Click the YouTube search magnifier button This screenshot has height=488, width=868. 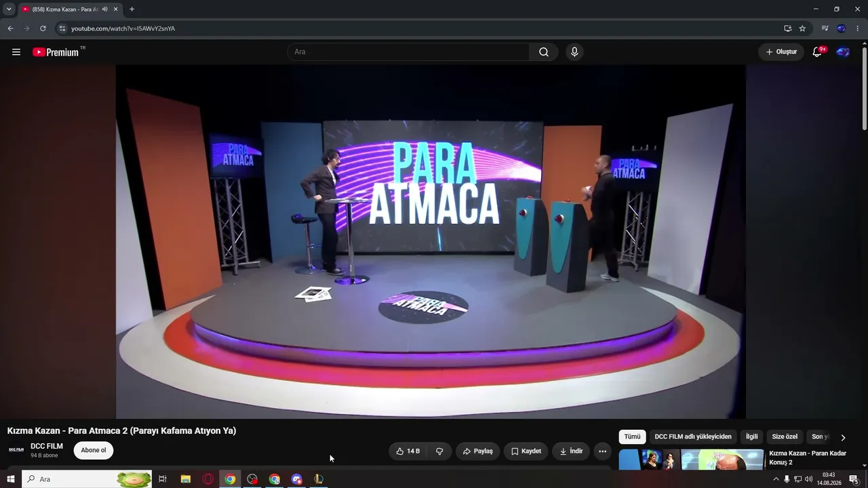point(544,52)
